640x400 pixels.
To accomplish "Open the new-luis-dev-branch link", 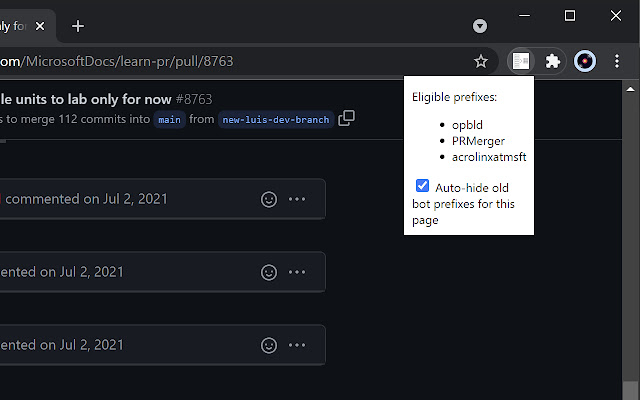I will coord(276,120).
